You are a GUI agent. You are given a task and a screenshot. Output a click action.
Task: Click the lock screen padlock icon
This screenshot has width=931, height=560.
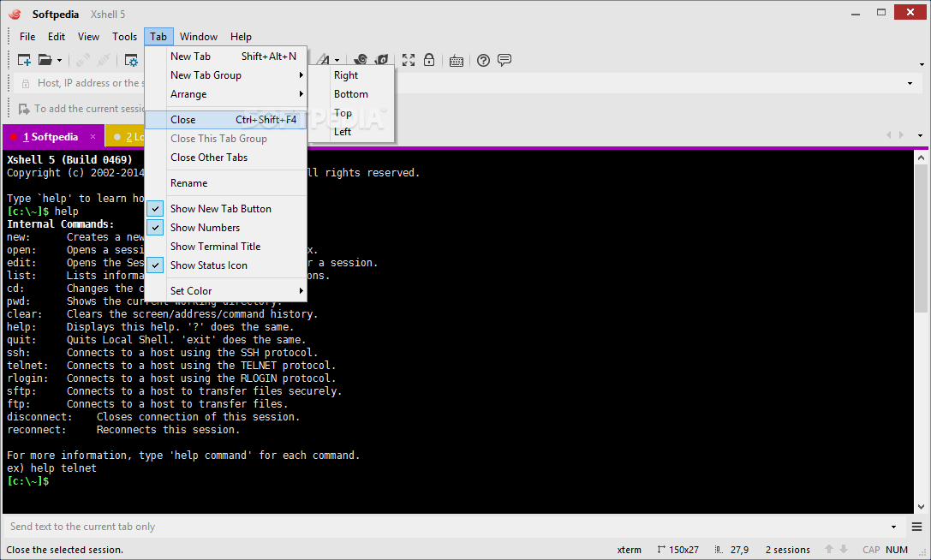click(429, 60)
